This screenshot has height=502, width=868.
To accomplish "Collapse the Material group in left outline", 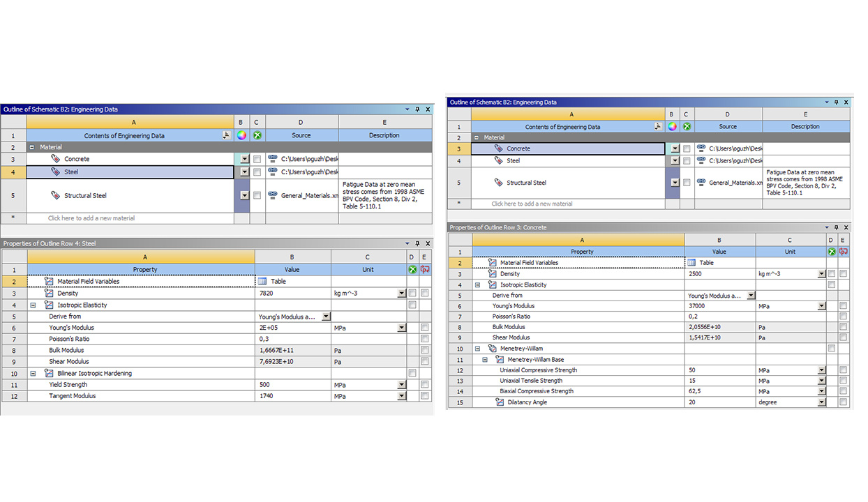I will click(x=32, y=148).
